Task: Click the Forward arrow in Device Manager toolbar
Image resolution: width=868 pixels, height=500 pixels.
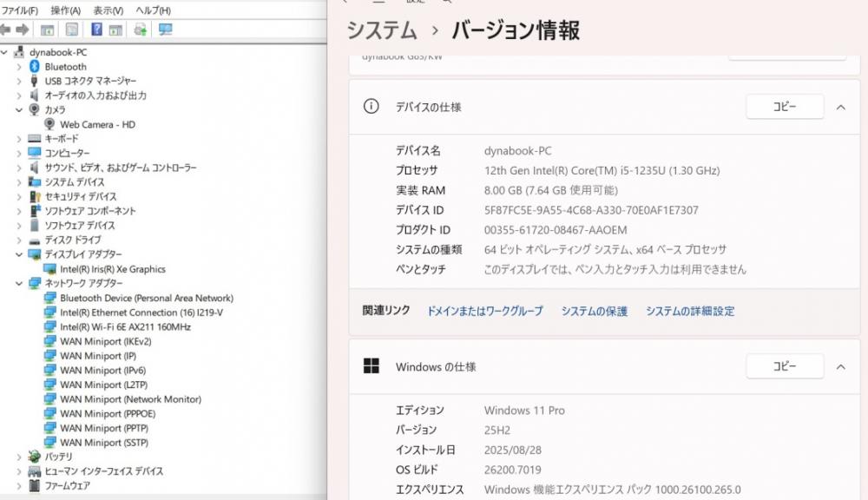Action: pyautogui.click(x=23, y=30)
